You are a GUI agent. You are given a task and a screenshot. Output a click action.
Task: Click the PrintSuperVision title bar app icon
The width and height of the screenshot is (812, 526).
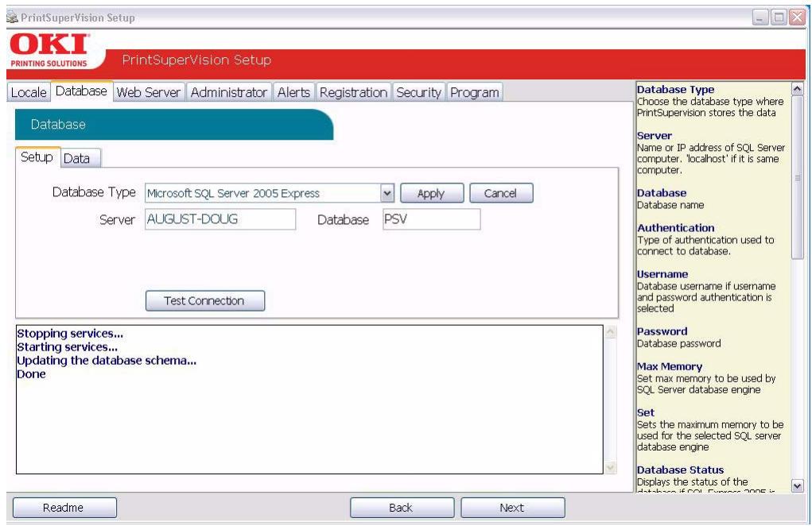(x=13, y=17)
